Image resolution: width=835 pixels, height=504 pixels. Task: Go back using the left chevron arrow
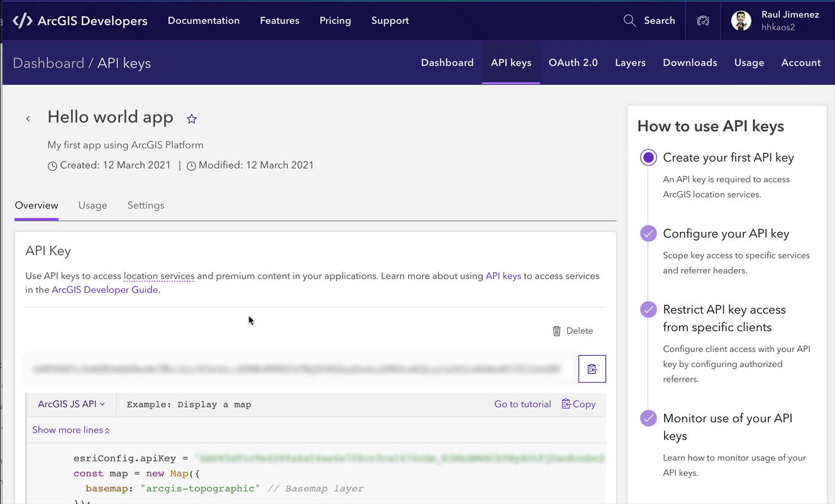coord(28,119)
